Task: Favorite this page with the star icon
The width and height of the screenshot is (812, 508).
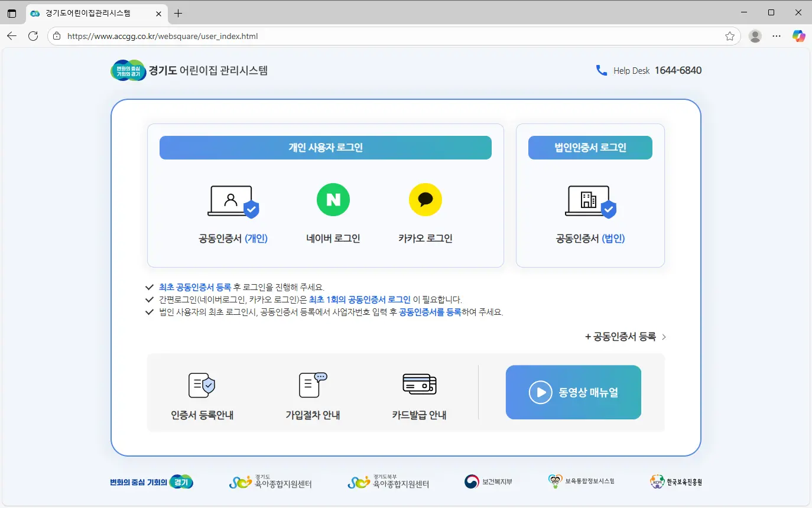Action: pos(730,36)
